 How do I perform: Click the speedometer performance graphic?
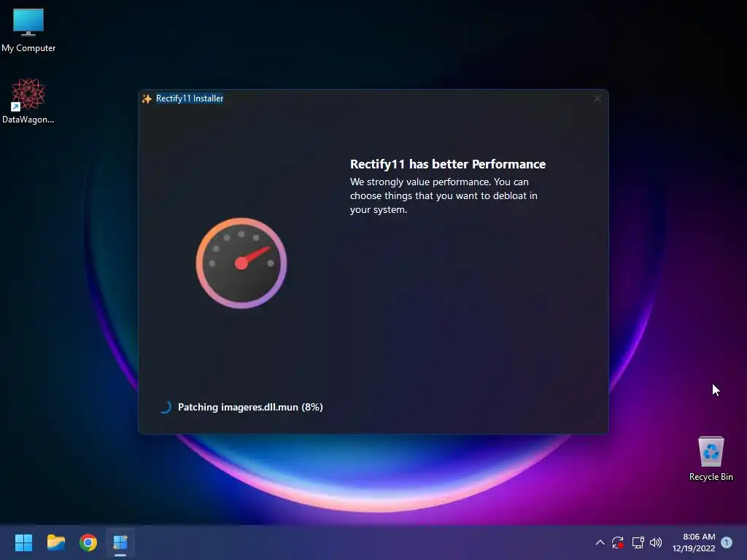(x=241, y=262)
